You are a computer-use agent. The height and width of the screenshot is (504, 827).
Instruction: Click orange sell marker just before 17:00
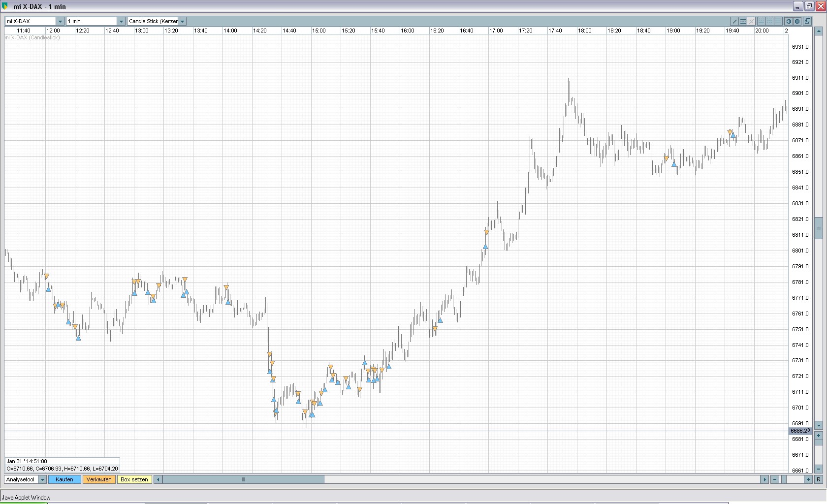[x=487, y=232]
